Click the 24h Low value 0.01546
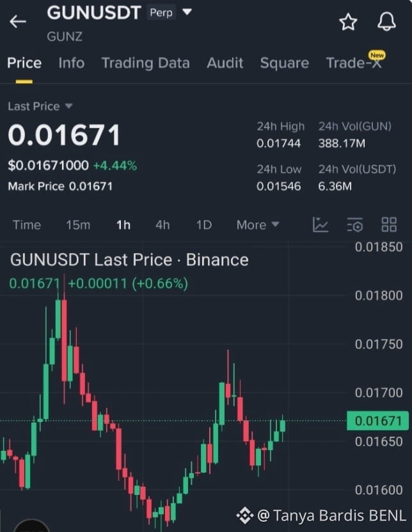This screenshot has height=532, width=412. click(x=279, y=186)
